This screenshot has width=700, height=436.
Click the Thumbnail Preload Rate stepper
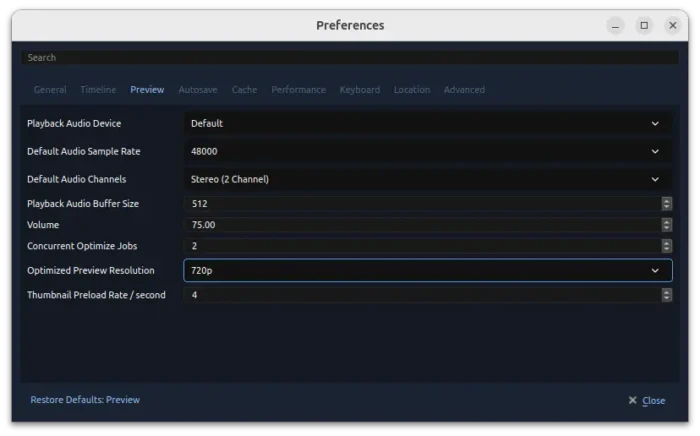coord(667,296)
